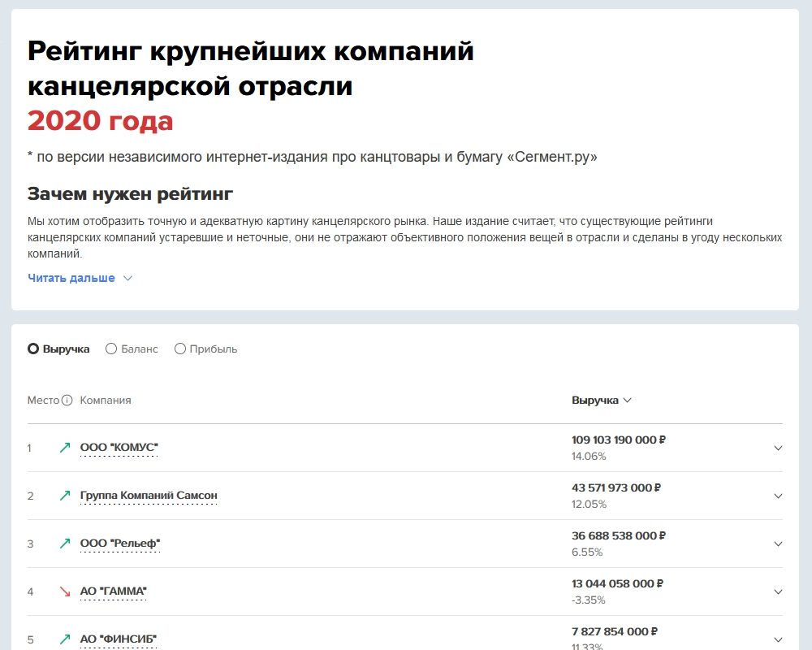The width and height of the screenshot is (812, 650).
Task: Click trend arrow beside Группа Компаний Самсон
Action: 65,496
